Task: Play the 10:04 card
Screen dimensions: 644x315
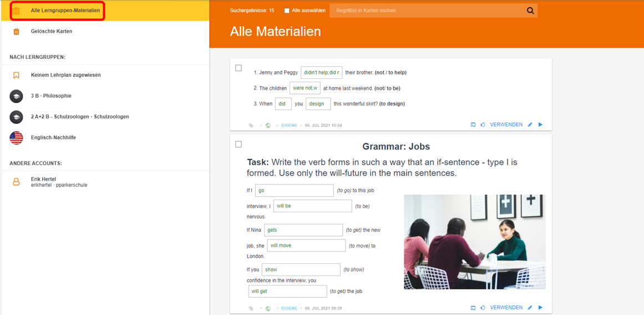Action: tap(540, 124)
